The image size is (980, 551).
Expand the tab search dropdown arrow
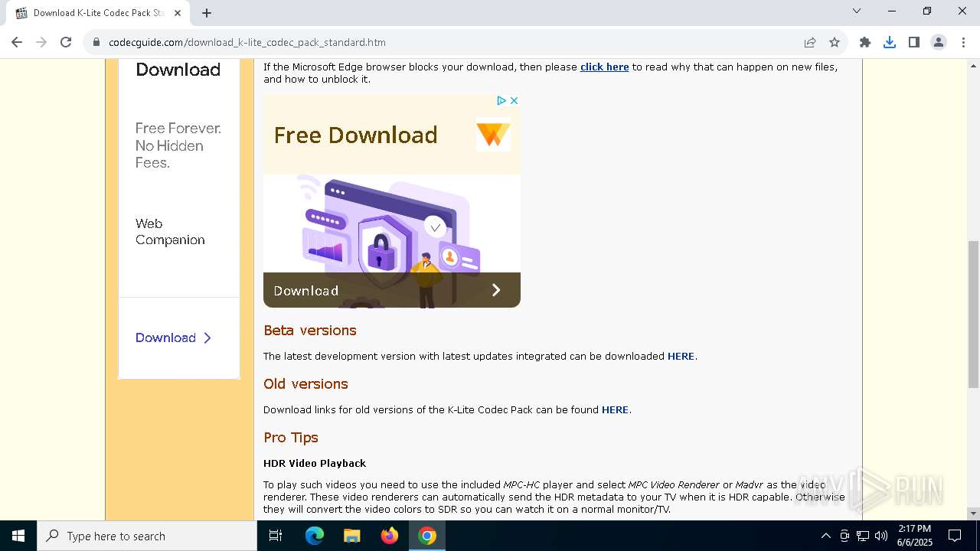[x=857, y=11]
